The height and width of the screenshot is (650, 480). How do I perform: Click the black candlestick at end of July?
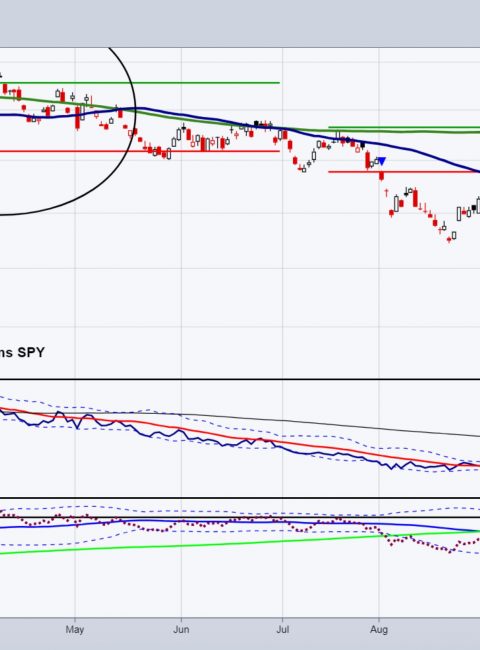[363, 145]
